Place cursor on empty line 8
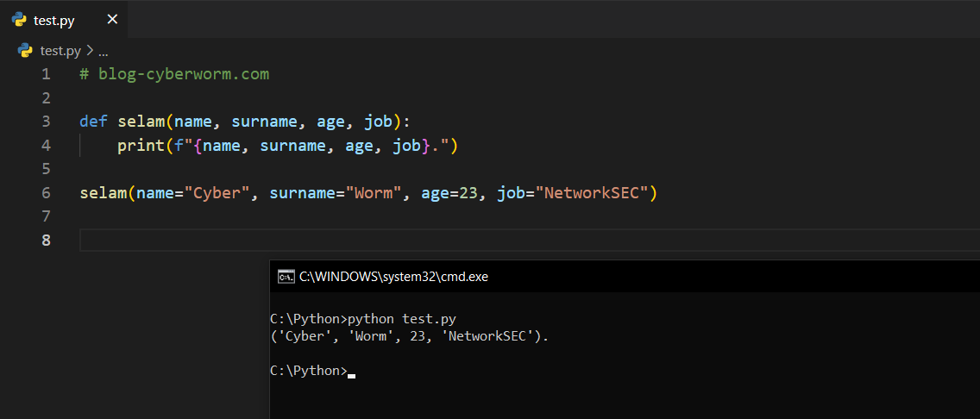Viewport: 980px width, 419px height. (x=345, y=240)
